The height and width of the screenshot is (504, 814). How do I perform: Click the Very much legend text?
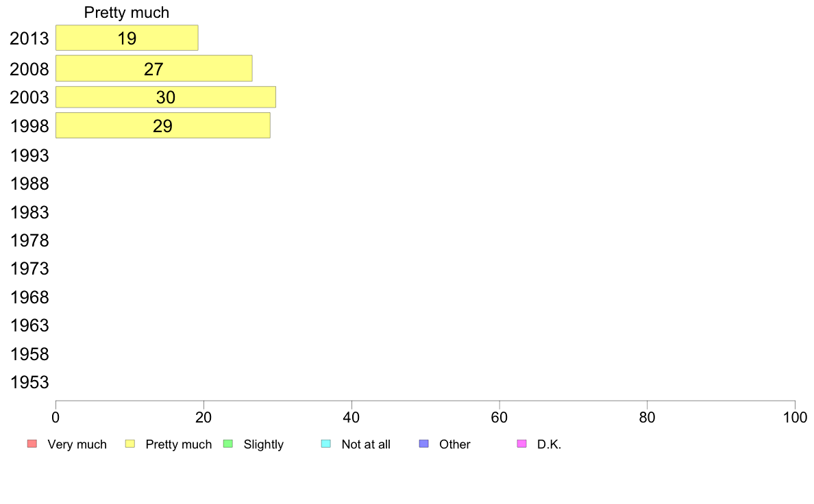(x=77, y=444)
